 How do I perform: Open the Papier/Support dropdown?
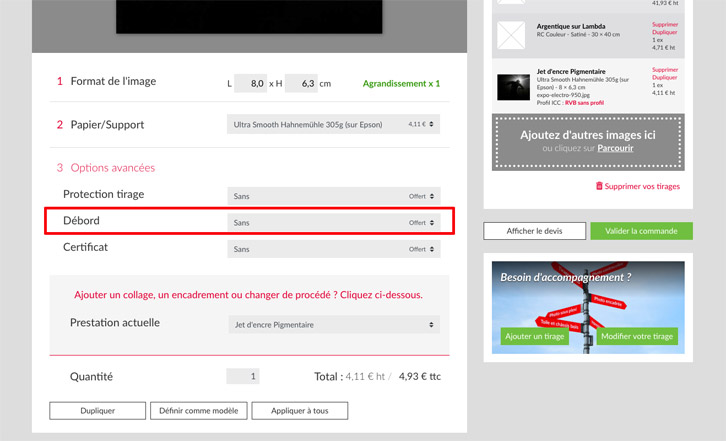tap(333, 125)
